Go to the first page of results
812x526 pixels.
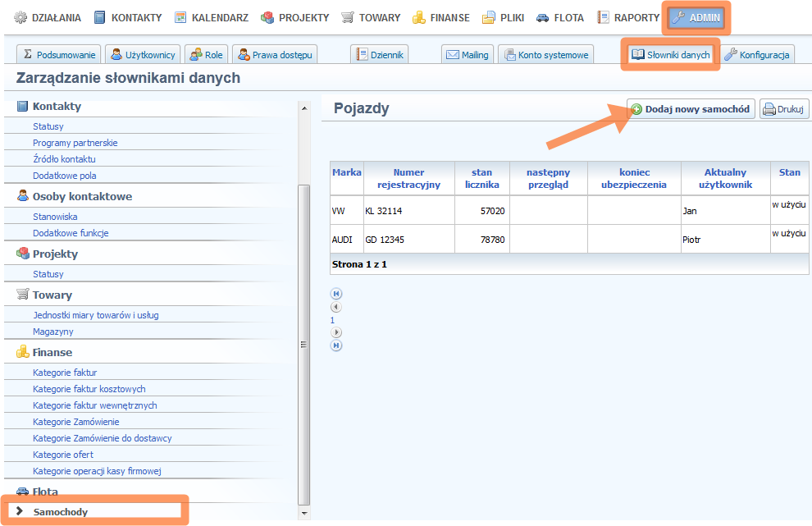pyautogui.click(x=336, y=294)
